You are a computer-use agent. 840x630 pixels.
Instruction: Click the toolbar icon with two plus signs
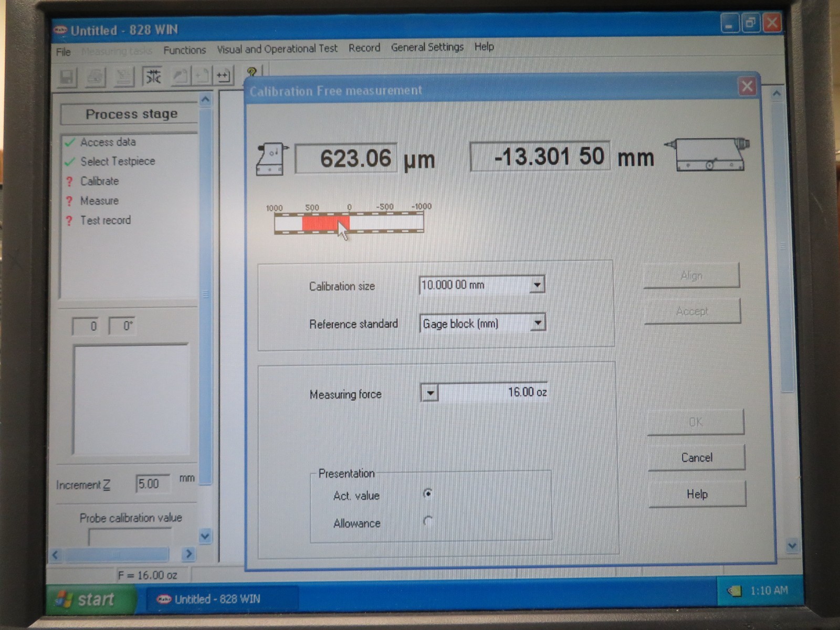point(223,76)
